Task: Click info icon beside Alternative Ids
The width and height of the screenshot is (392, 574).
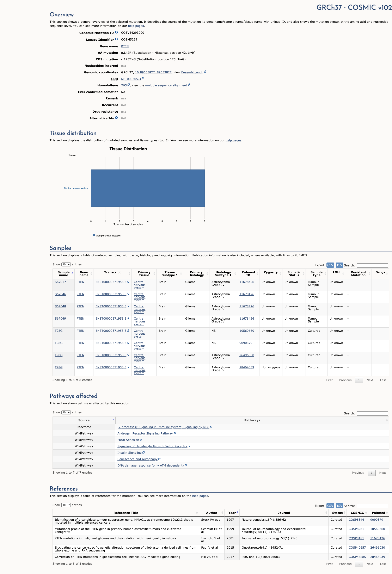Action: (116, 118)
